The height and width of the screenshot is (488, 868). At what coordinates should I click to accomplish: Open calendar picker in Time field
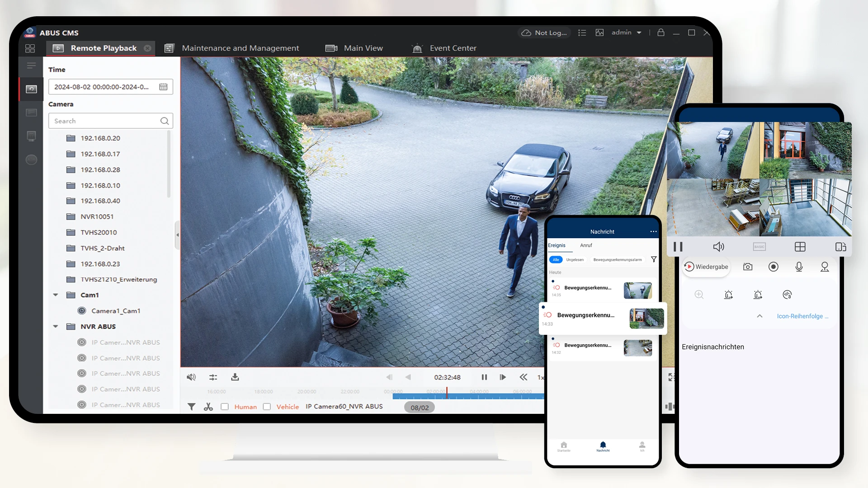click(x=163, y=87)
